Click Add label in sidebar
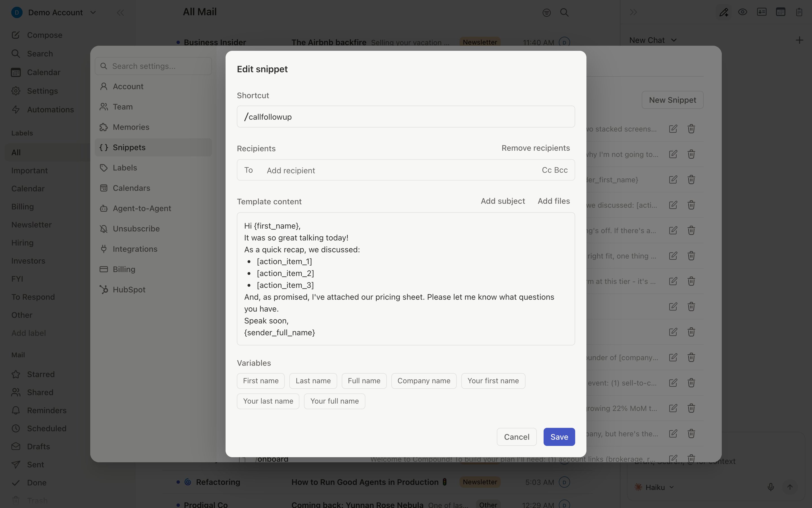Screen dimensions: 812x508 tap(28, 333)
